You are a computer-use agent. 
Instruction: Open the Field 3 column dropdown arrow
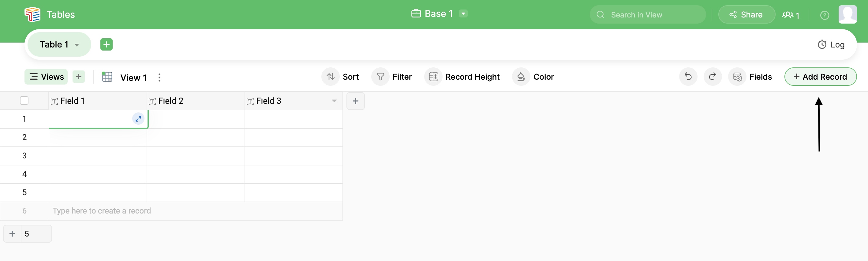334,101
